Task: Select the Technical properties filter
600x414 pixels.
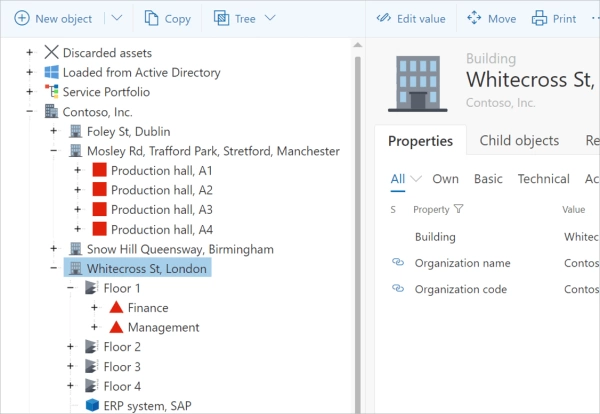Action: point(543,179)
